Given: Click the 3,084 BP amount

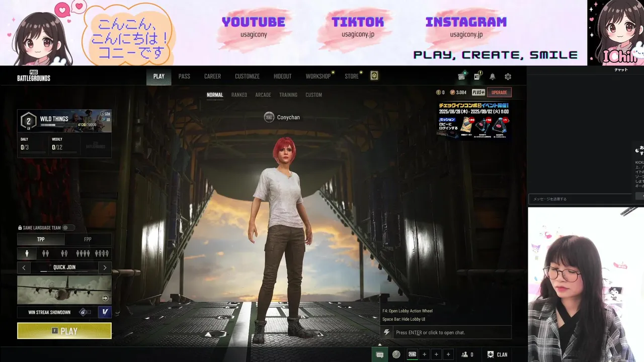Looking at the screenshot, I should tap(461, 93).
